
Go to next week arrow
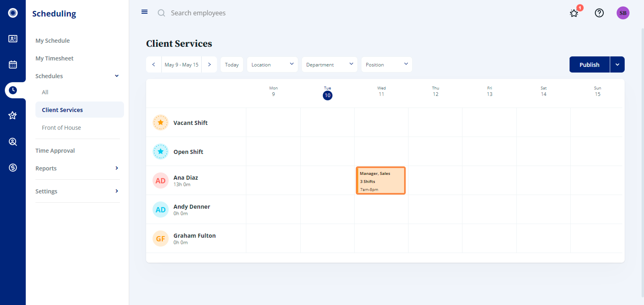pos(209,64)
